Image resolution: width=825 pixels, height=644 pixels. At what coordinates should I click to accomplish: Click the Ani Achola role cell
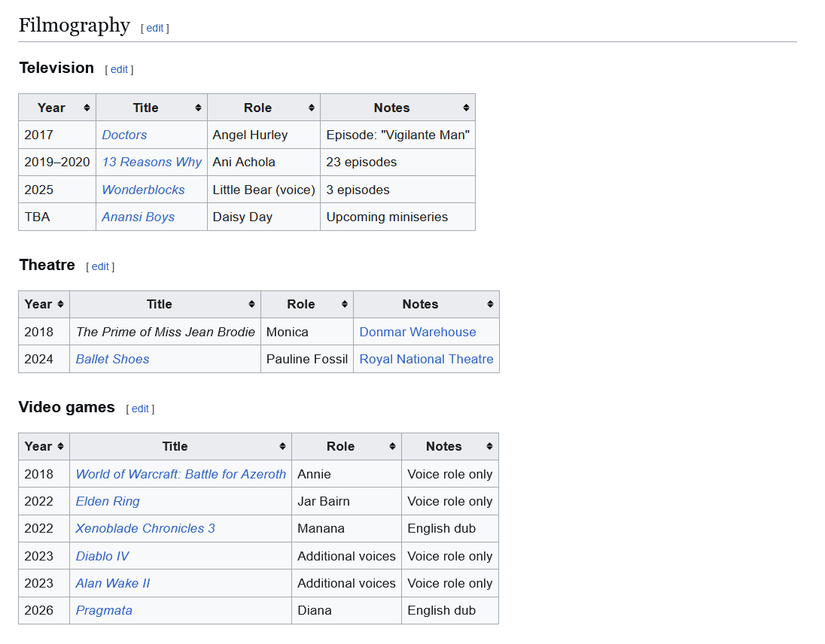pyautogui.click(x=263, y=162)
